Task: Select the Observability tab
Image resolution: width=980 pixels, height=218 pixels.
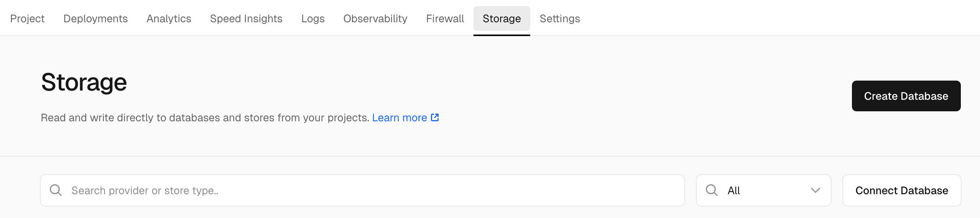Action: tap(375, 18)
